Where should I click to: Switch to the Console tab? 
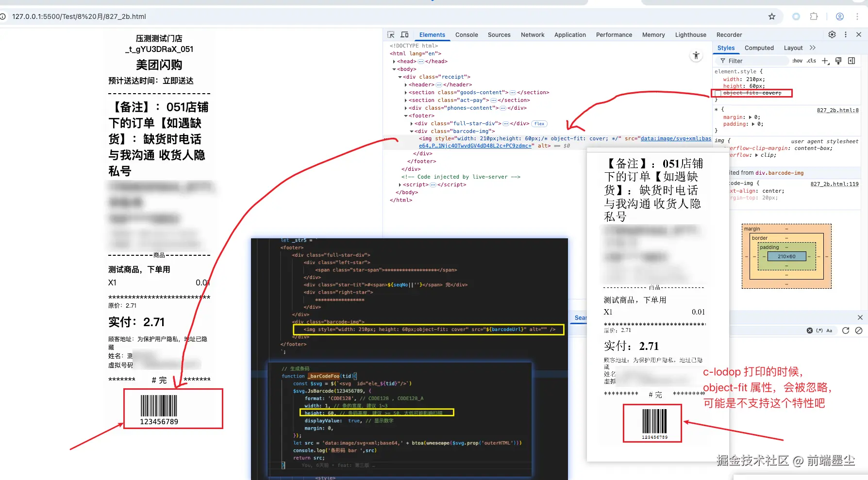tap(467, 35)
